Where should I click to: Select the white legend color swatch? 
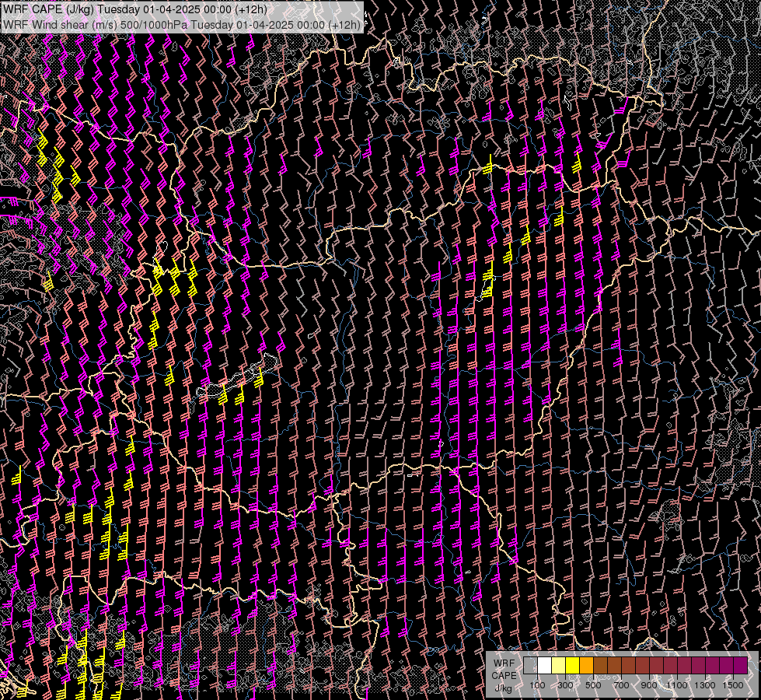(545, 666)
